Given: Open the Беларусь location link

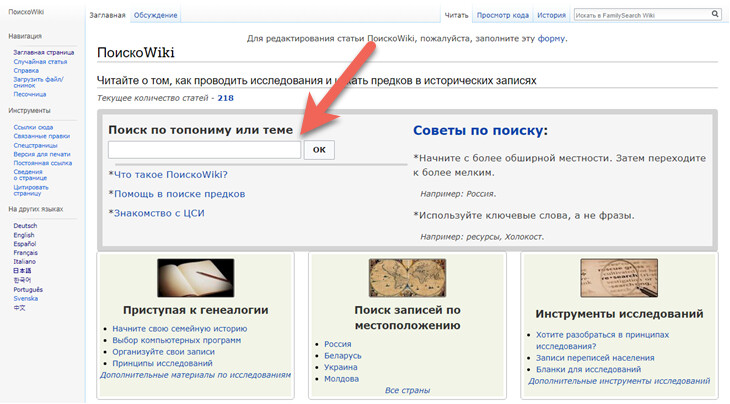Looking at the screenshot, I should pos(343,356).
